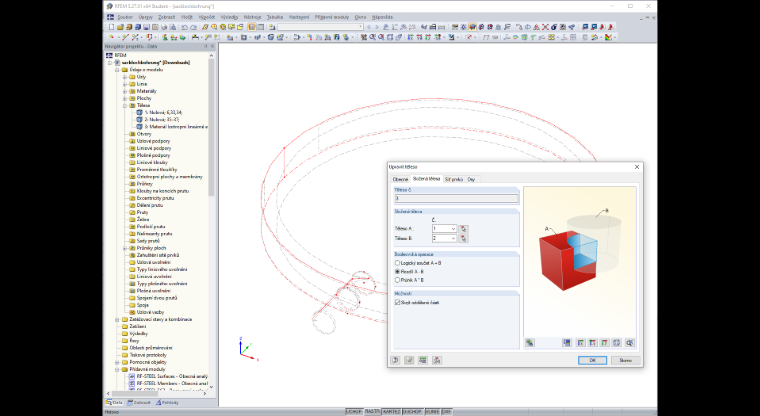The width and height of the screenshot is (760, 416).
Task: Open RF-STEEL Surfaces module entry
Action: pos(172,376)
